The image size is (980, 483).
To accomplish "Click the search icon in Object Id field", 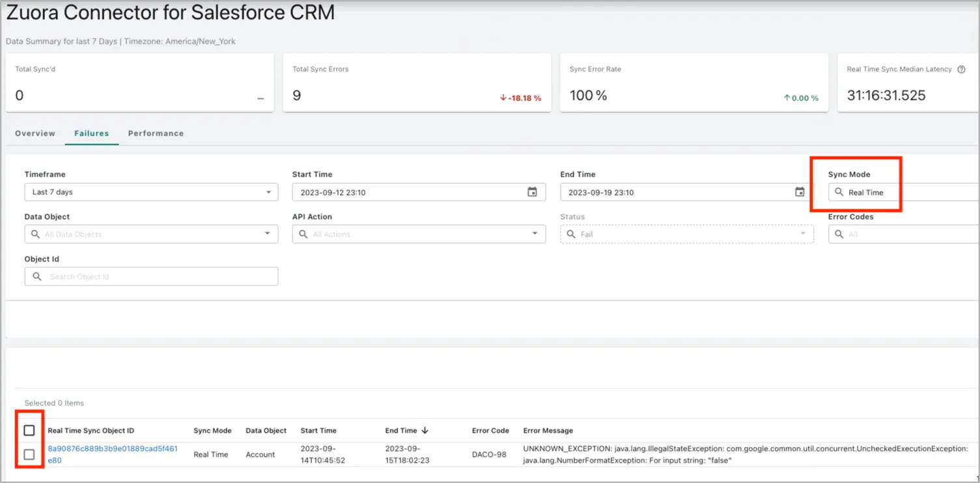I will point(37,276).
